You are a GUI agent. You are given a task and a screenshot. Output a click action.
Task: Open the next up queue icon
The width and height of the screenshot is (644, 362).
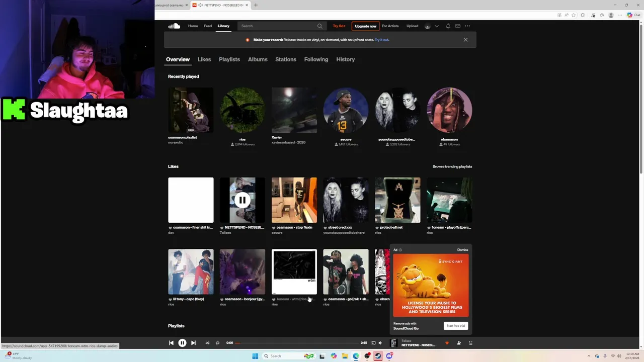pyautogui.click(x=471, y=343)
